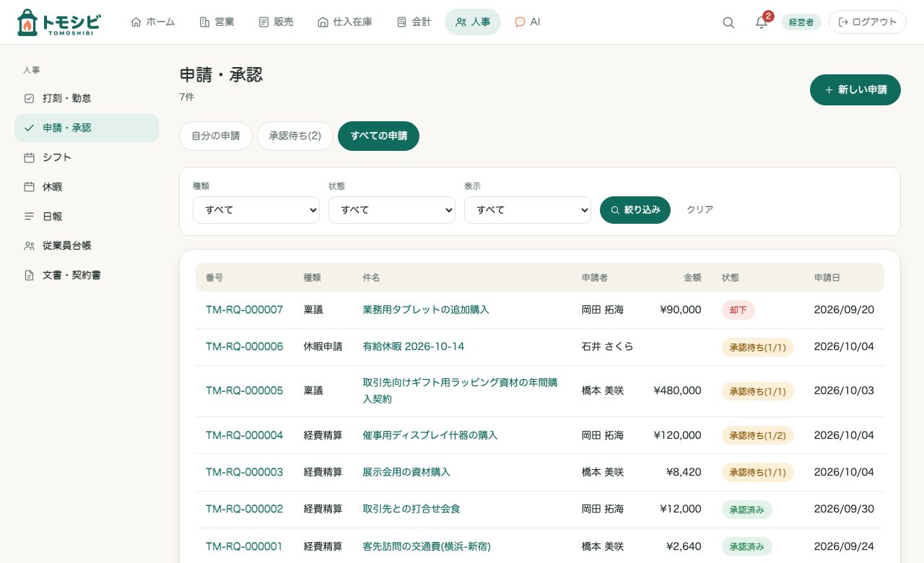The height and width of the screenshot is (563, 924).
Task: Open request TM-RQ-000001
Action: (245, 546)
